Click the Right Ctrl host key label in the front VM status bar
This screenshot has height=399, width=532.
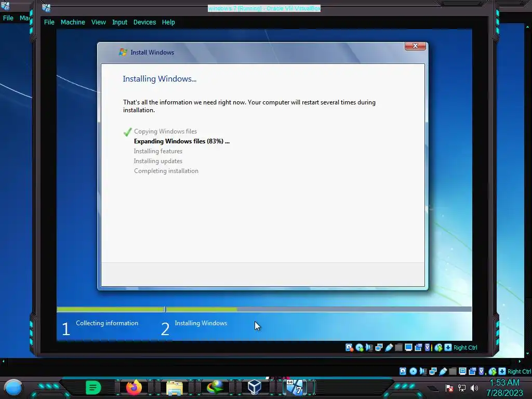465,348
